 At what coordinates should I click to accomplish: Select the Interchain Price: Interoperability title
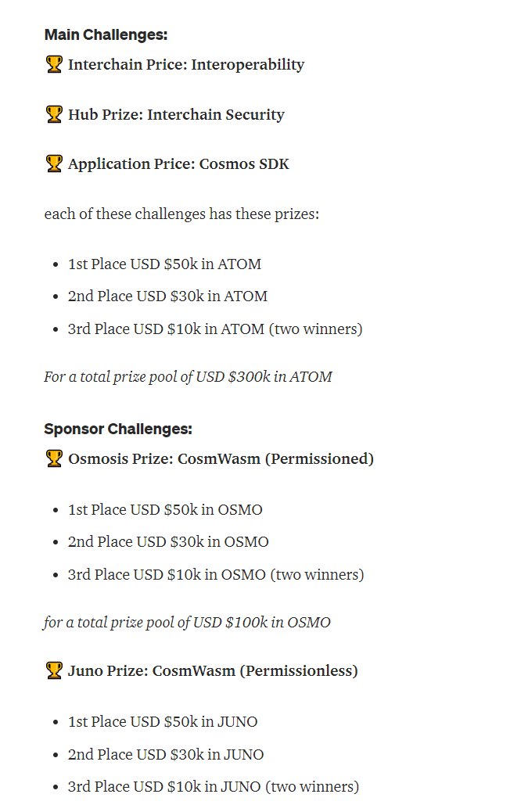point(186,65)
